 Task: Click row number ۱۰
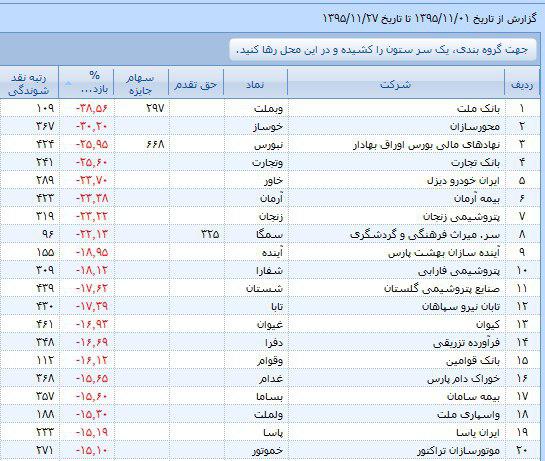point(522,270)
